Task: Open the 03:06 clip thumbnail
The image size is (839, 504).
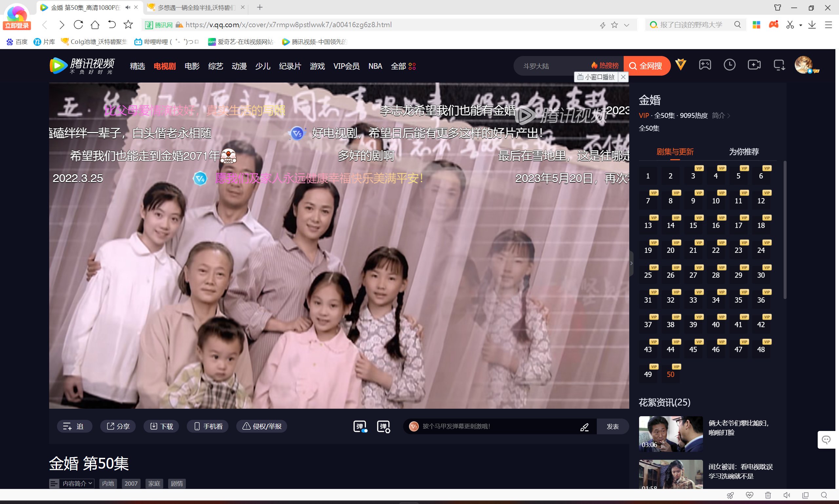Action: pos(671,434)
